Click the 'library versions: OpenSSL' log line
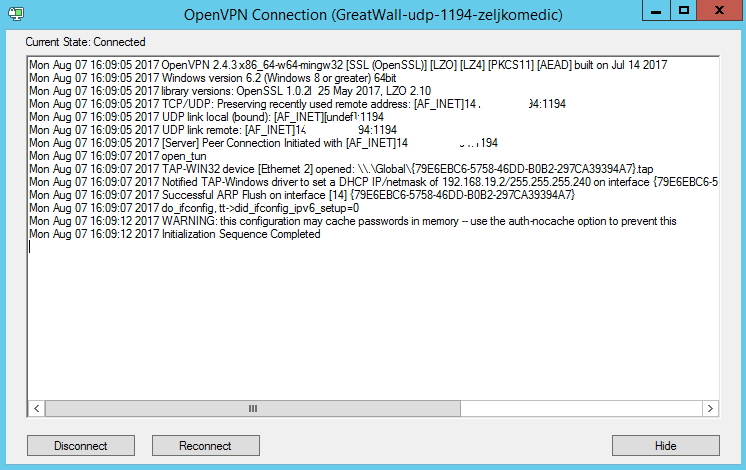The width and height of the screenshot is (746, 470). 230,91
